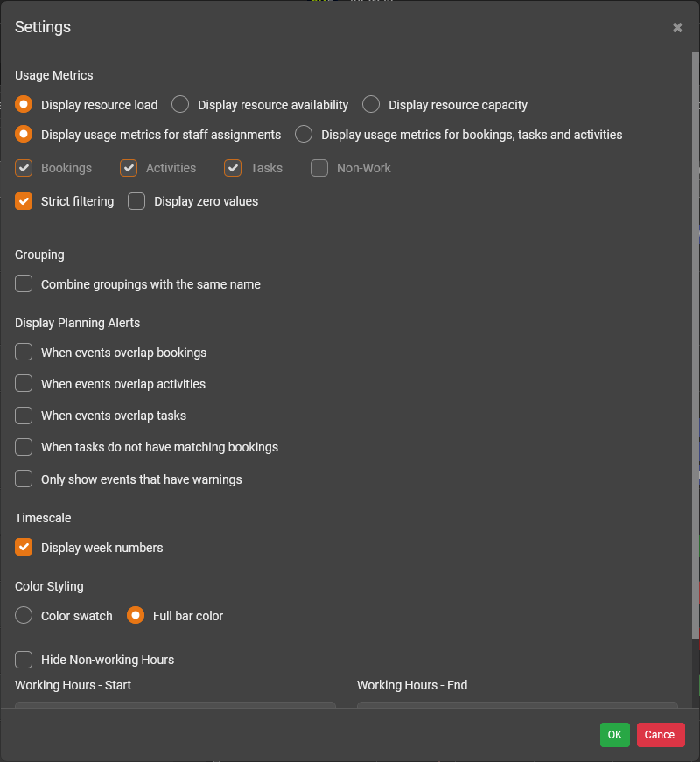The height and width of the screenshot is (762, 700).
Task: Check When events overlap bookings alert
Action: 24,353
